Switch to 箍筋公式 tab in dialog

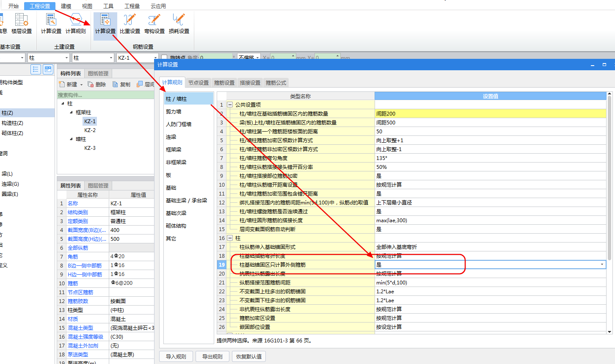click(x=276, y=83)
